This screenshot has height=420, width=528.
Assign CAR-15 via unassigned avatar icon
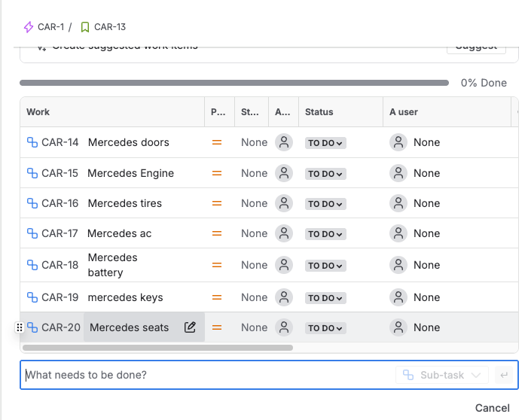pos(284,173)
